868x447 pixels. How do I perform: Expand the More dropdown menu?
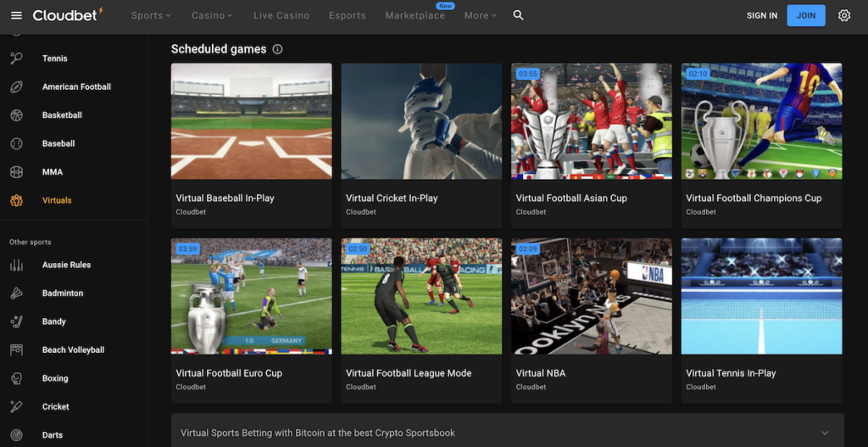[481, 15]
